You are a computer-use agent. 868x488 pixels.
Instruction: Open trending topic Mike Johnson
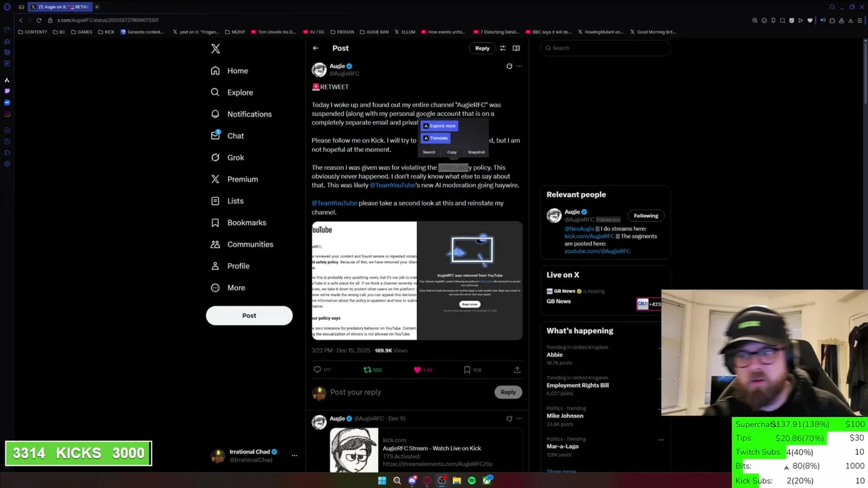565,415
